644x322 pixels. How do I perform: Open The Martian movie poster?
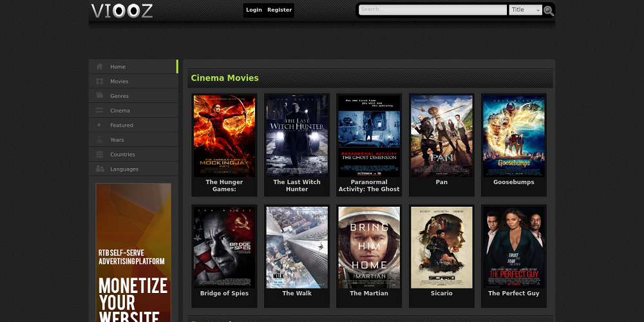(x=369, y=247)
